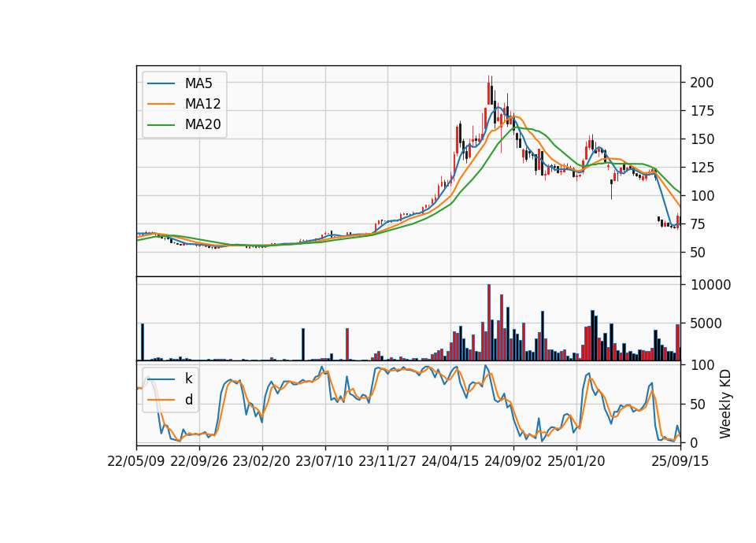
Task: Click the 22/05/09 date tick label
Action: coord(136,461)
